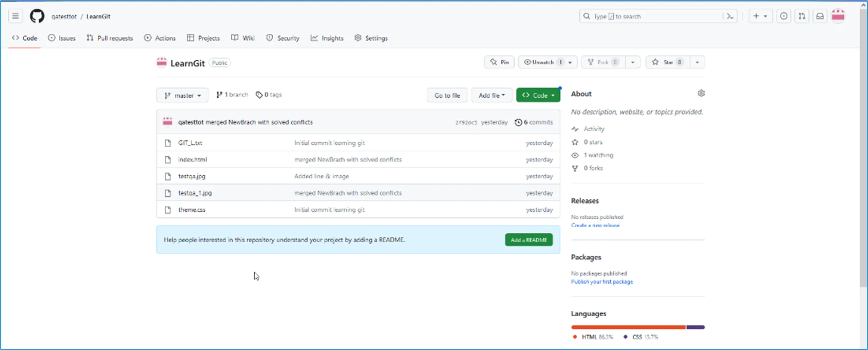868x350 pixels.
Task: Follow the Create a new release link
Action: tap(595, 225)
